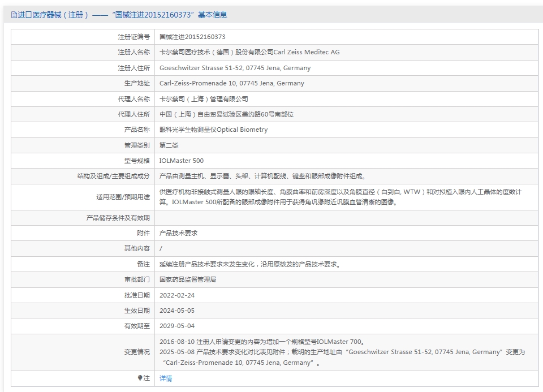Click the 附件 label
543x392 pixels.
click(143, 233)
